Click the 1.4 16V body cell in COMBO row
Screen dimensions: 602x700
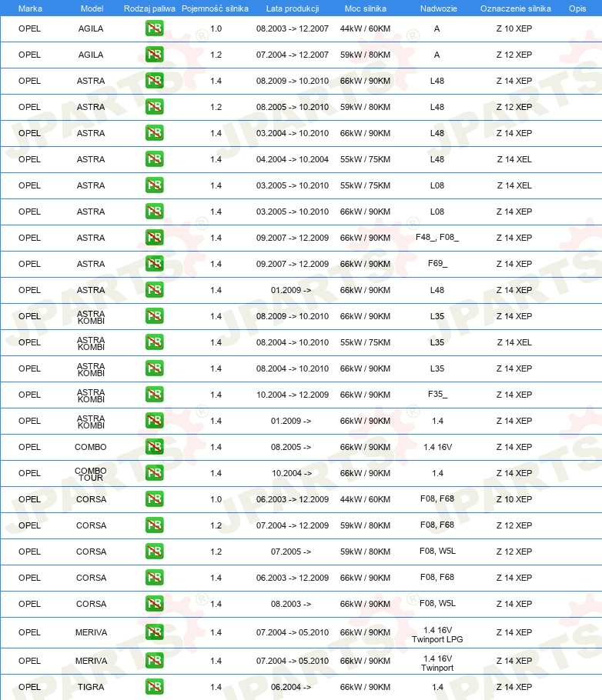pos(437,447)
